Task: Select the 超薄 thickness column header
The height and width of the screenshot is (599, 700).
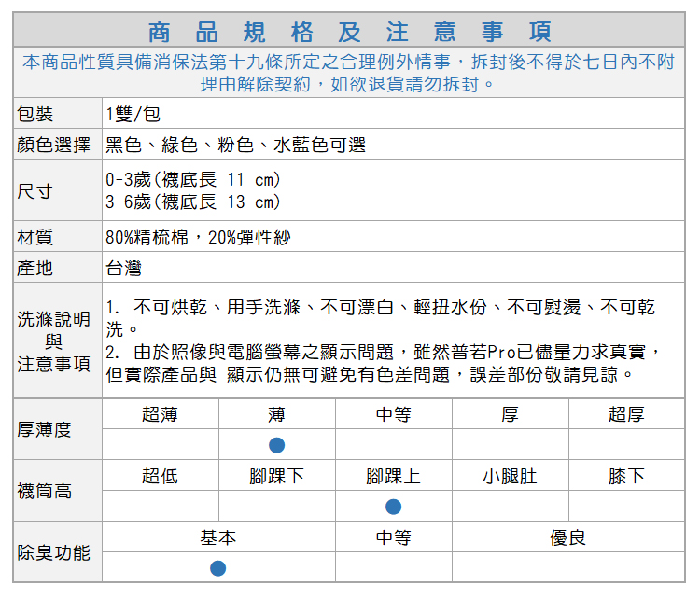Action: (161, 414)
